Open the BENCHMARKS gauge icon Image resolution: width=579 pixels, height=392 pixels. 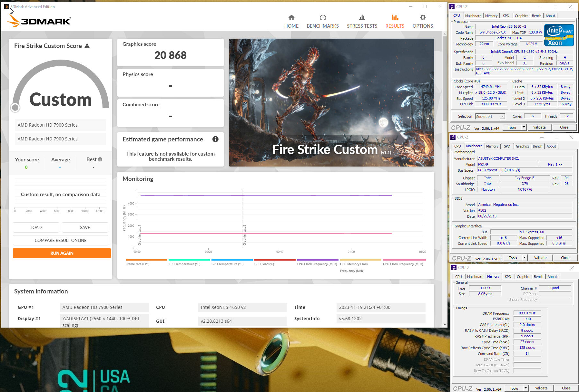(323, 17)
